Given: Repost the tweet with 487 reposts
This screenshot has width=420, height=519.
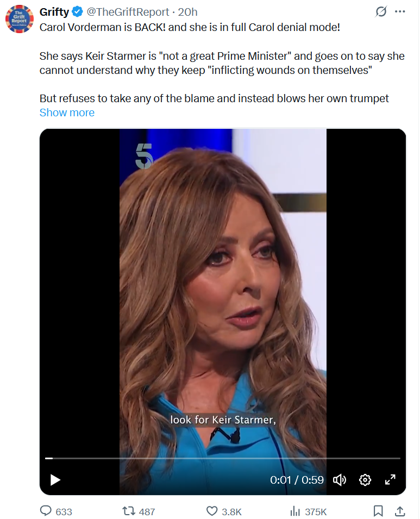Looking at the screenshot, I should (128, 511).
